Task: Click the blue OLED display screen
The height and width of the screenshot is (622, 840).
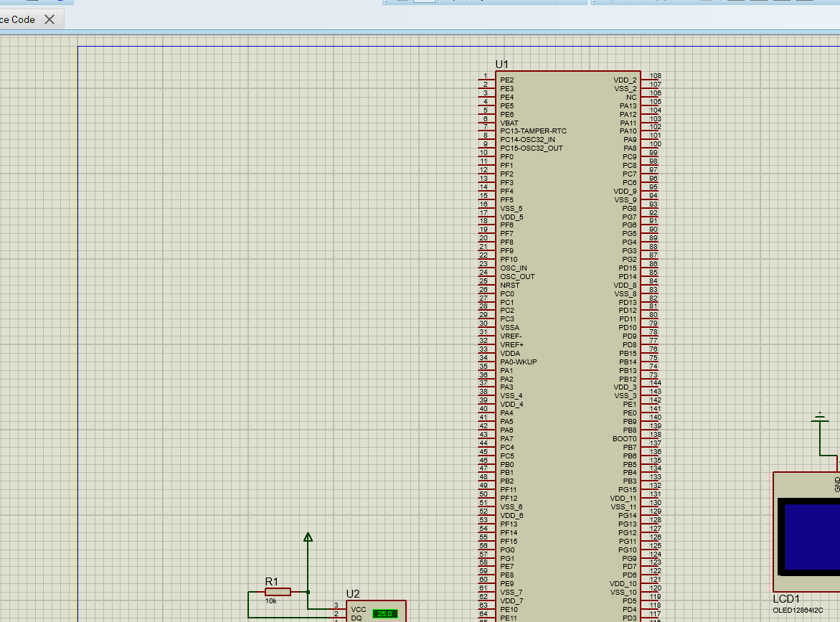Action: tap(812, 537)
